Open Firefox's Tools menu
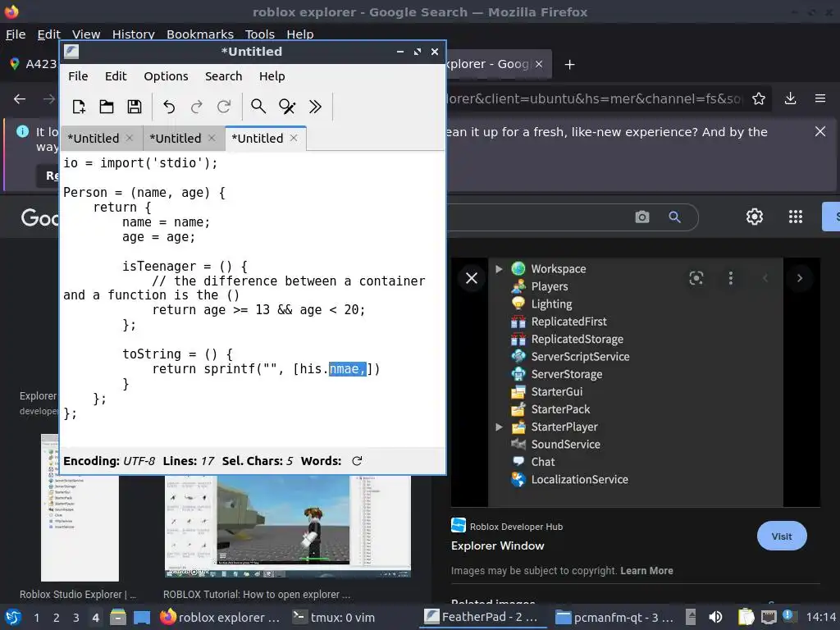The width and height of the screenshot is (840, 630). click(260, 34)
